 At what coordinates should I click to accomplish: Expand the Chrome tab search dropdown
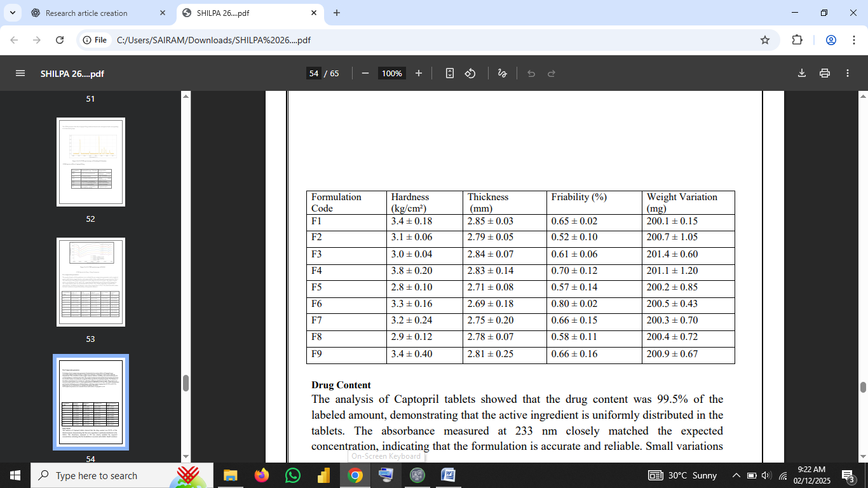point(13,13)
